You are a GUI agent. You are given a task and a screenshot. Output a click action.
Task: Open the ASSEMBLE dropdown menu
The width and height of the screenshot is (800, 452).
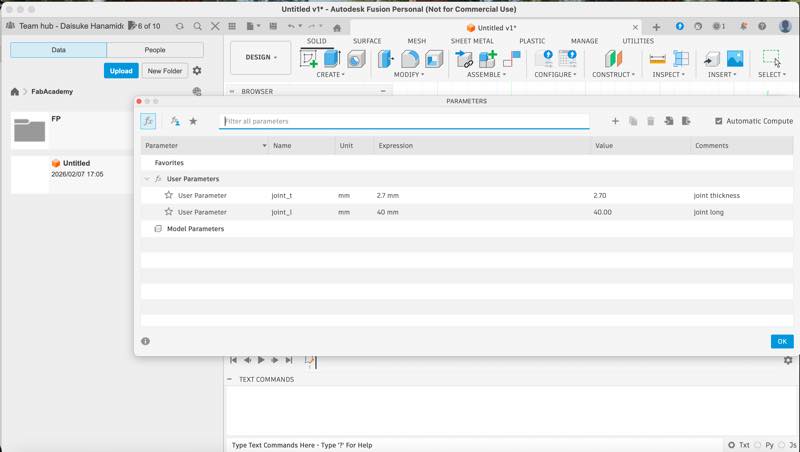486,74
